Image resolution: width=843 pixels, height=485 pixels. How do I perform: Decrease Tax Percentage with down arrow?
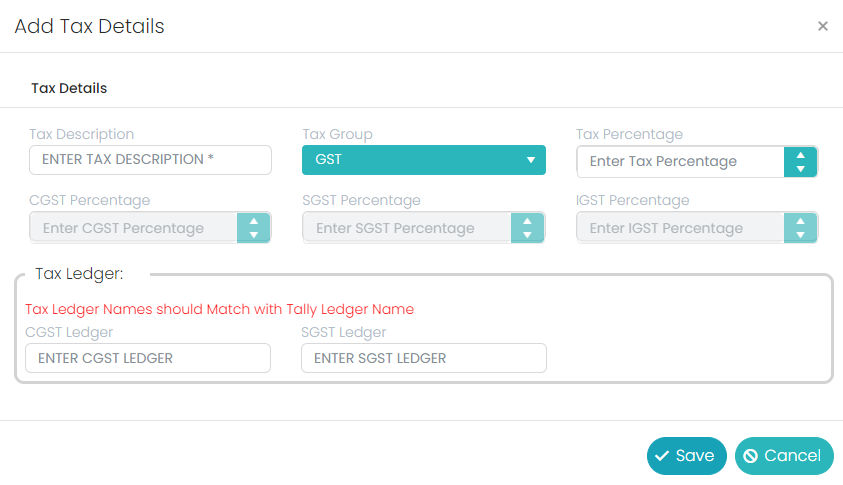tap(800, 169)
